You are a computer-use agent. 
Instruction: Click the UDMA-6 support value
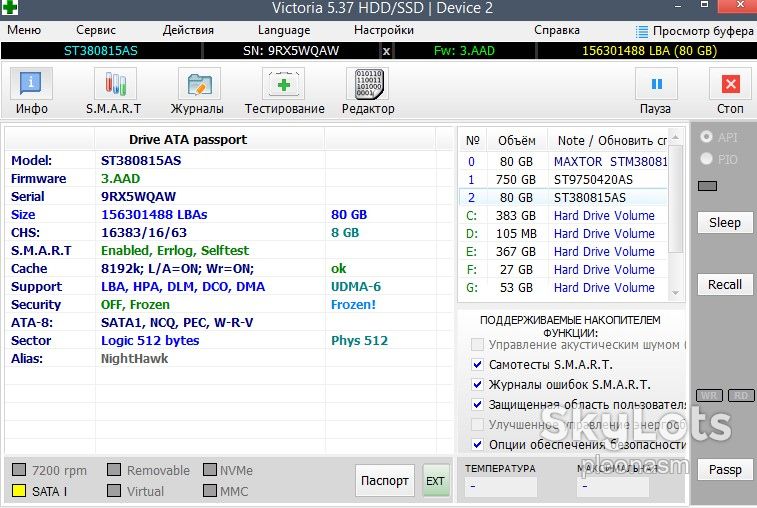356,287
